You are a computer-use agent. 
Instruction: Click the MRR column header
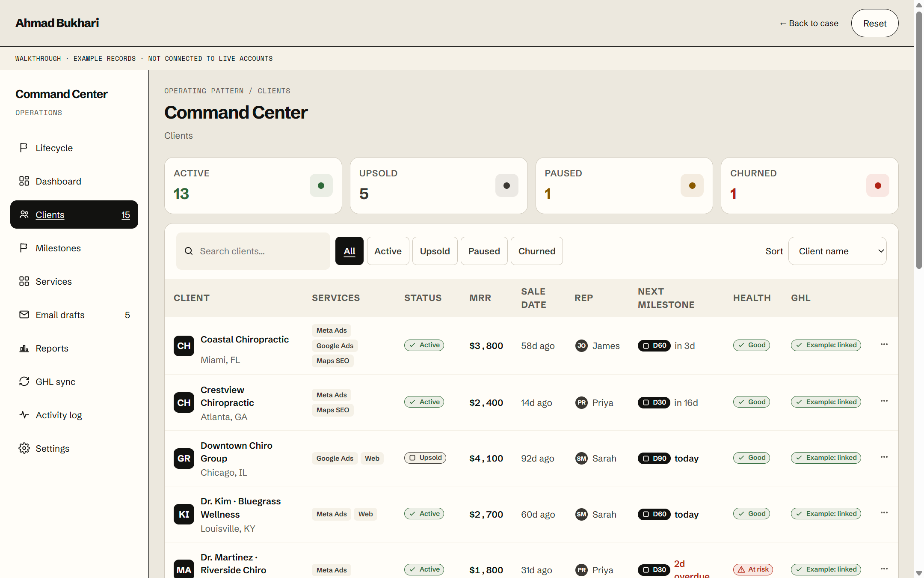[x=480, y=298]
